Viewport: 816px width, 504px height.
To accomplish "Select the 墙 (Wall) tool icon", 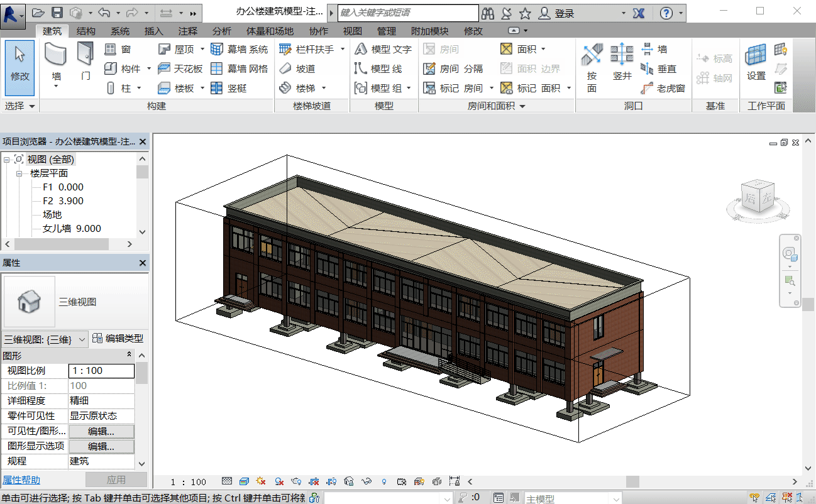I will [x=56, y=55].
